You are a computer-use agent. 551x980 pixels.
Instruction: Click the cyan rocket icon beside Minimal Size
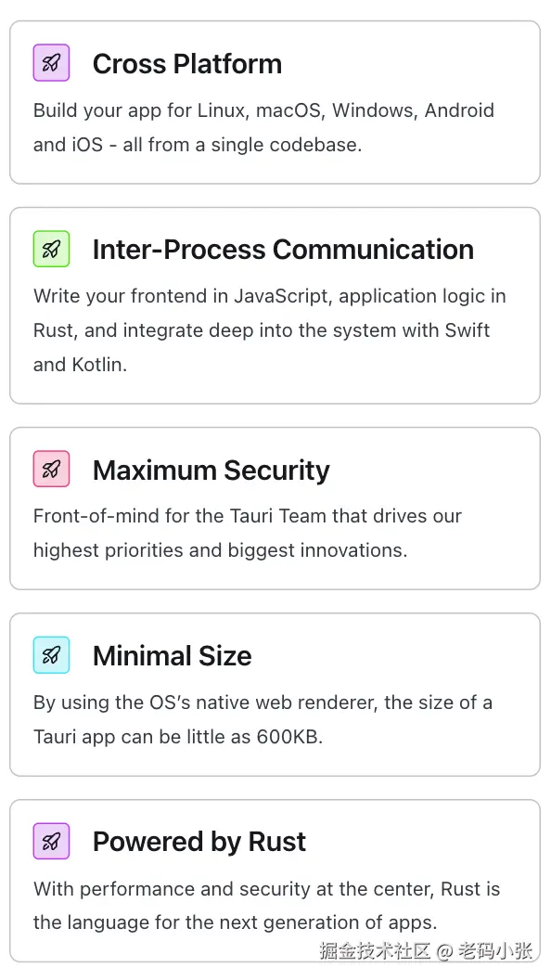(x=51, y=655)
